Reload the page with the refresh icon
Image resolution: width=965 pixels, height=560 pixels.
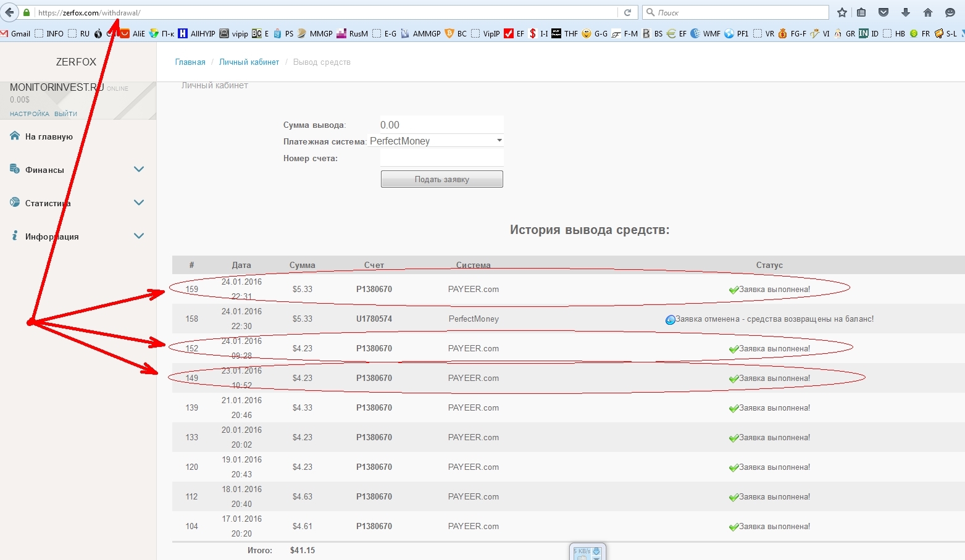627,12
